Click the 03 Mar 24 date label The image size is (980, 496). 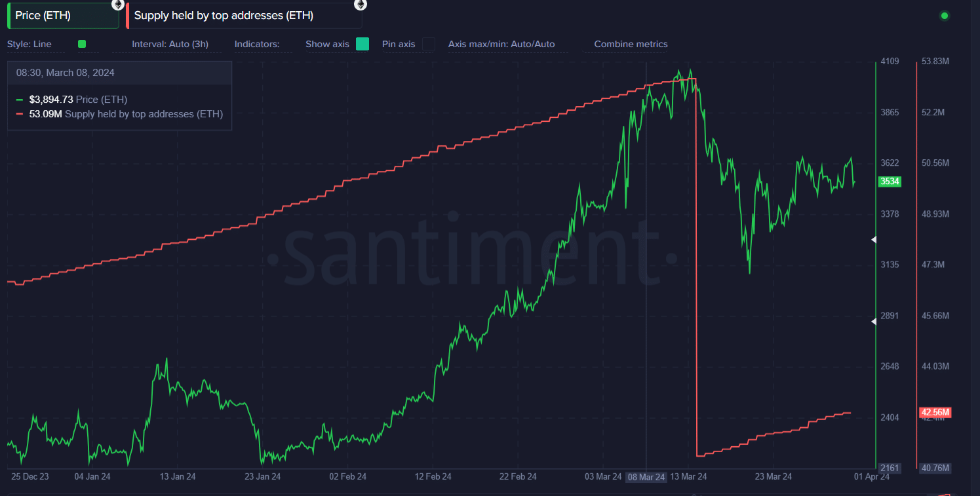click(x=603, y=477)
